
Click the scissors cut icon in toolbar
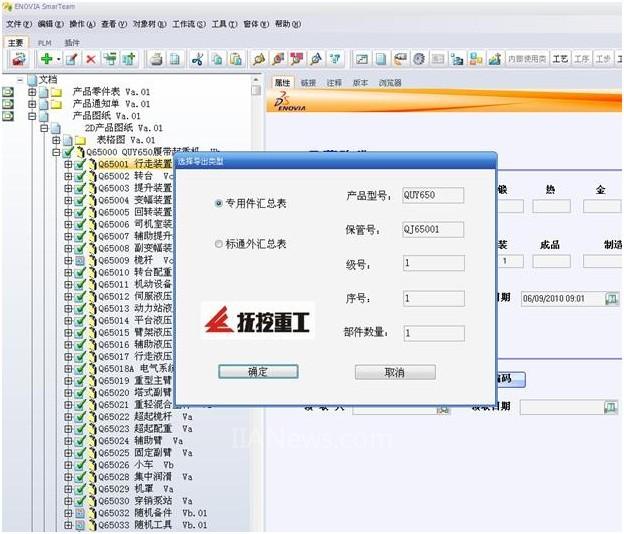[x=198, y=60]
